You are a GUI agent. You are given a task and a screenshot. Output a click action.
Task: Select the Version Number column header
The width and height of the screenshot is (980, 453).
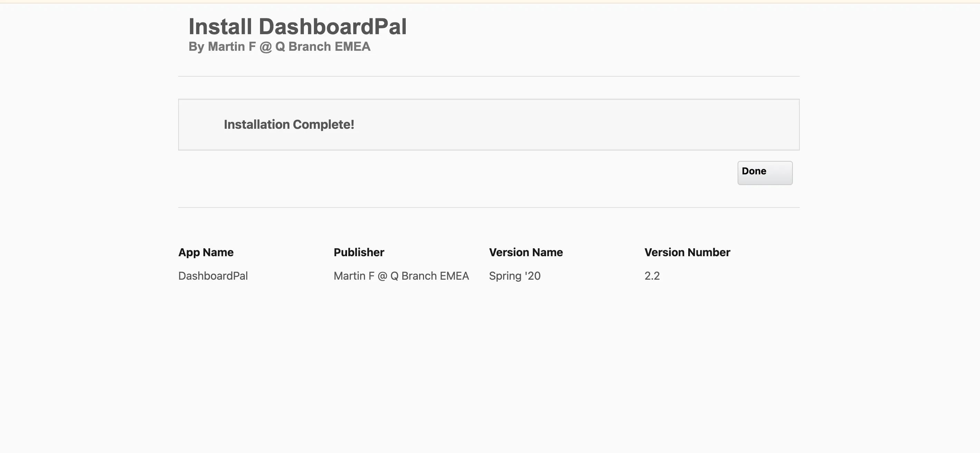click(687, 252)
